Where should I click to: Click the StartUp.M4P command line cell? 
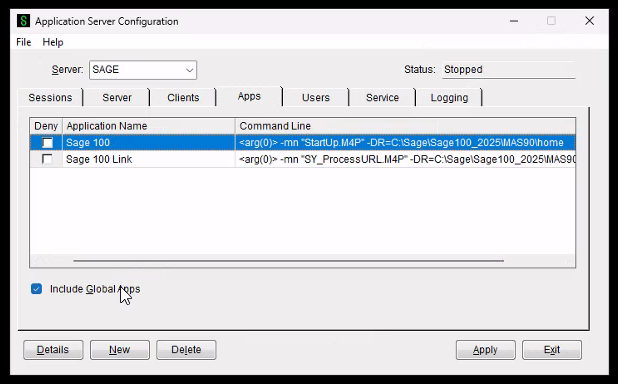405,142
